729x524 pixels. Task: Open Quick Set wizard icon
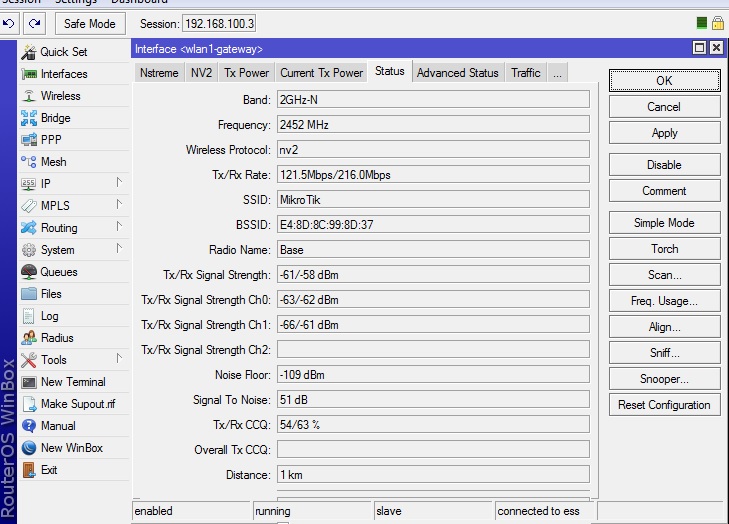[x=28, y=52]
